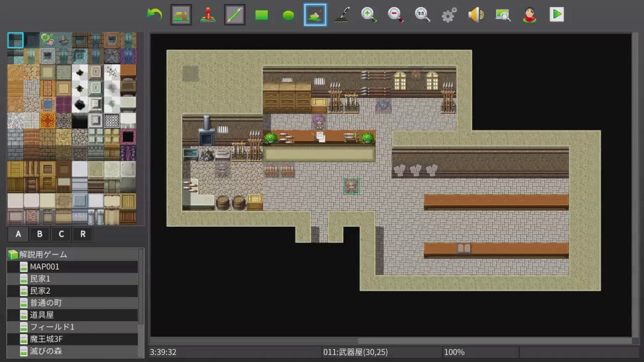This screenshot has height=362, width=644.
Task: Select the Shadow Pen tool
Action: pyautogui.click(x=342, y=15)
